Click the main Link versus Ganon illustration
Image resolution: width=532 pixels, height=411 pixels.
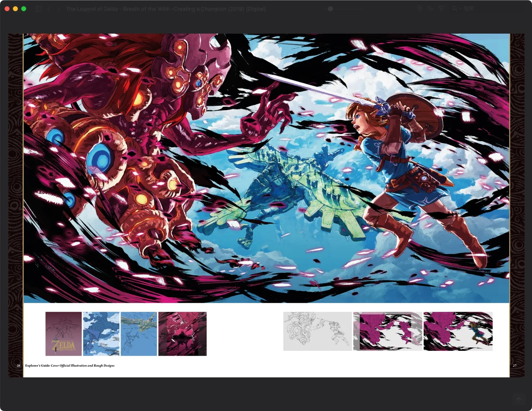tap(266, 168)
